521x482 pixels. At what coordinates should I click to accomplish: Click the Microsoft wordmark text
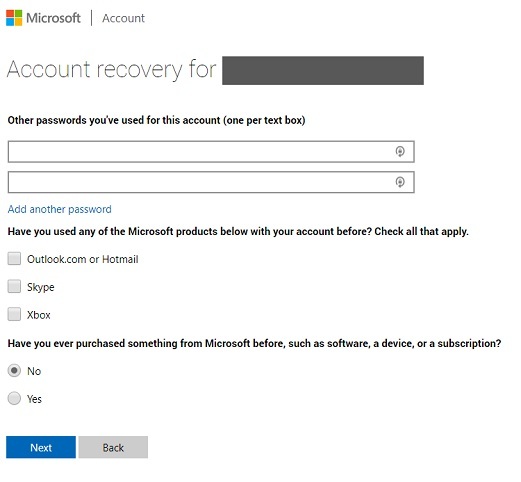click(53, 18)
